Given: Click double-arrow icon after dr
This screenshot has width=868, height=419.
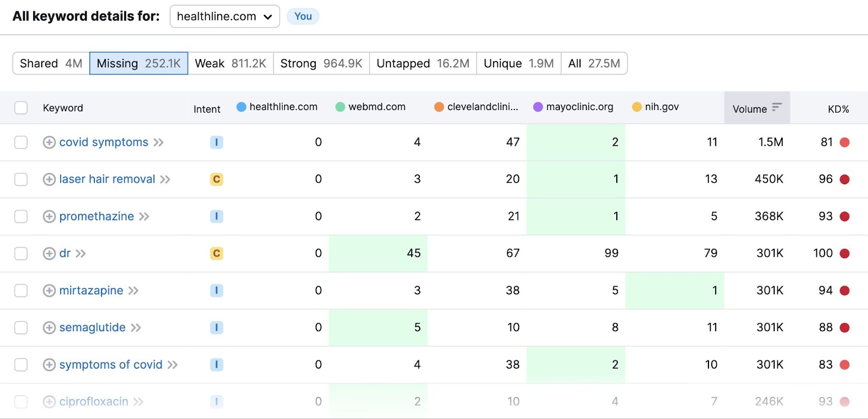Looking at the screenshot, I should click(81, 254).
